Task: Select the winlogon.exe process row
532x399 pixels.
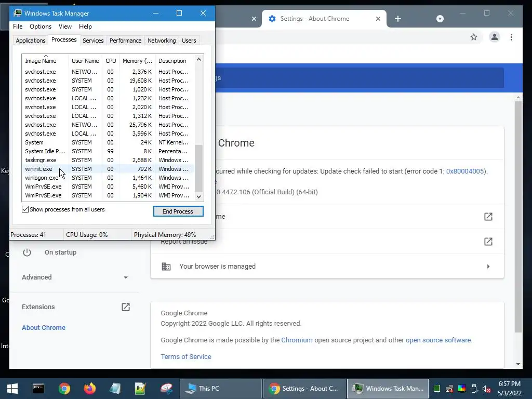Action: [x=108, y=178]
